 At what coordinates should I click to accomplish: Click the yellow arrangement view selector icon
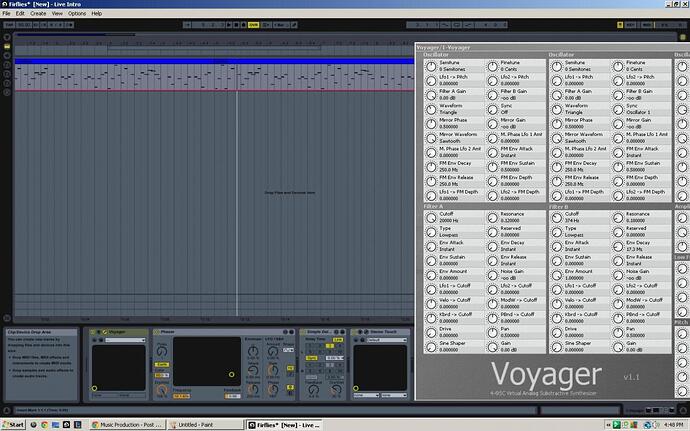click(683, 37)
